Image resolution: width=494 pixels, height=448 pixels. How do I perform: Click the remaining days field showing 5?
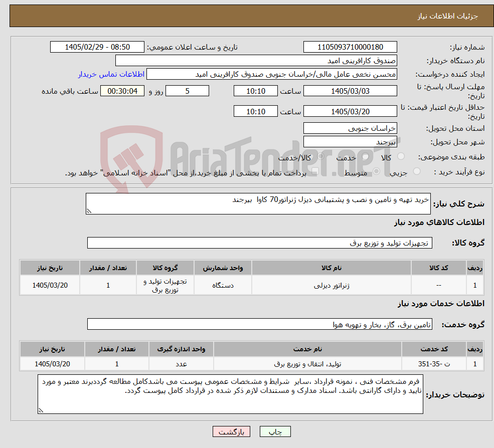click(x=187, y=91)
